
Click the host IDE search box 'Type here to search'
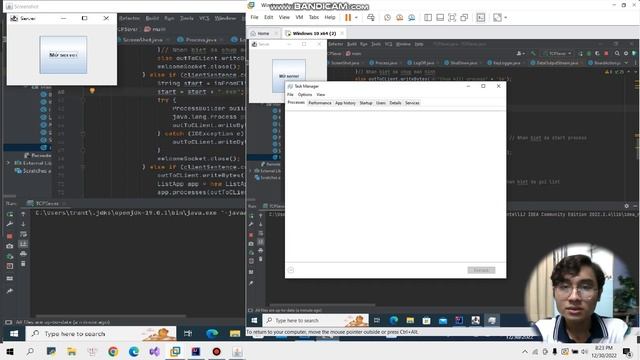[101, 333]
